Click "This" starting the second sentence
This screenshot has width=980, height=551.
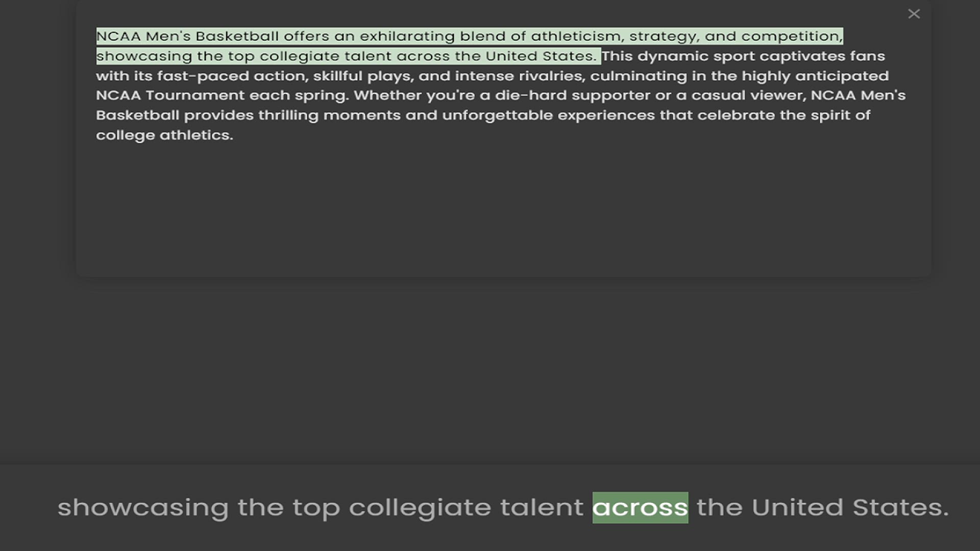click(617, 56)
